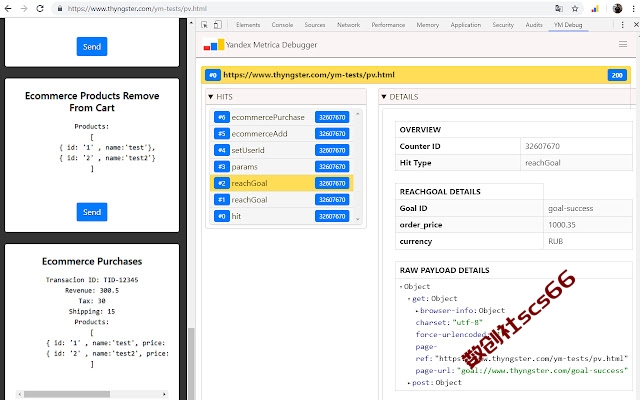This screenshot has height=400, width=640.
Task: Switch to Console tab
Action: click(282, 25)
